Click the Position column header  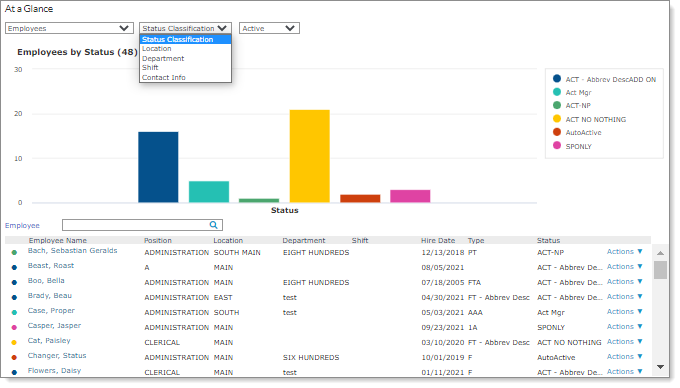(158, 241)
